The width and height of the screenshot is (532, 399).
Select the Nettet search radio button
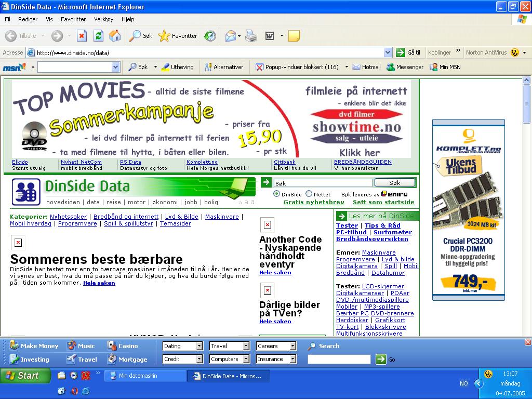[x=309, y=194]
